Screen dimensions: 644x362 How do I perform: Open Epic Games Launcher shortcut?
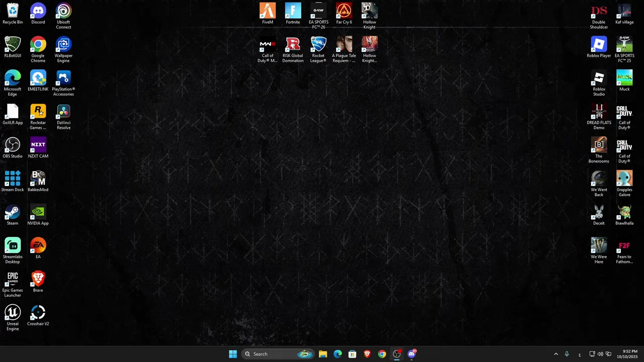tap(13, 285)
